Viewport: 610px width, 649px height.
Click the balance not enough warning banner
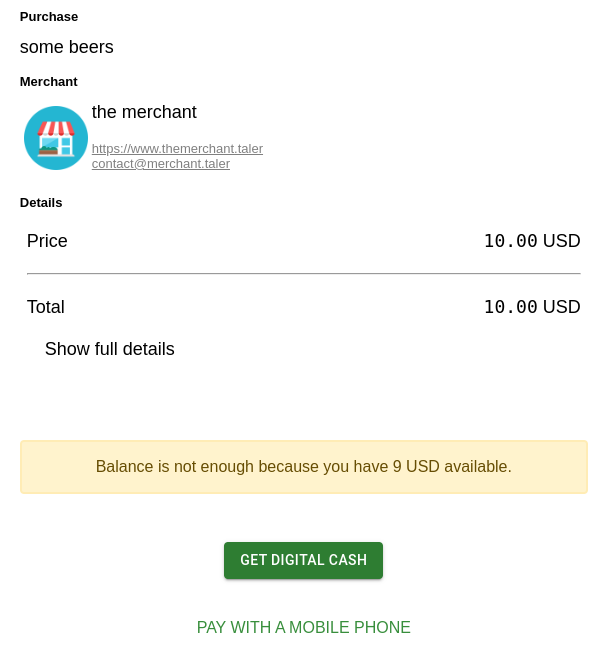tap(303, 467)
